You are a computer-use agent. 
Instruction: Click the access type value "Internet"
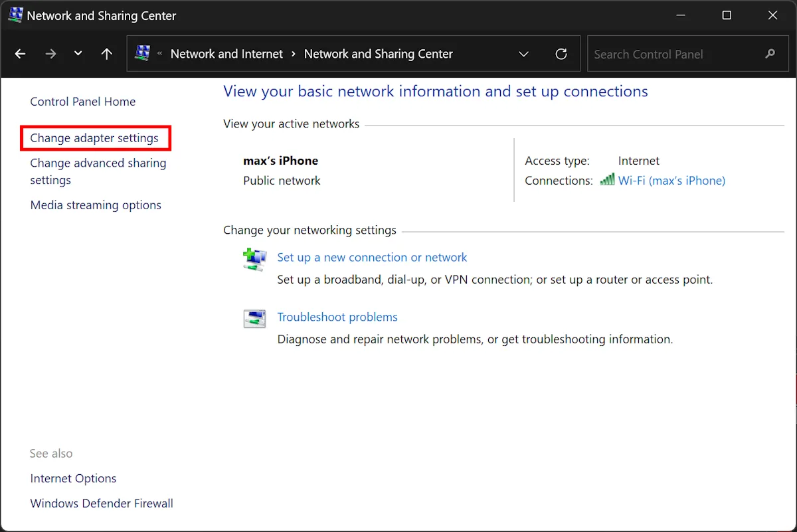(639, 161)
